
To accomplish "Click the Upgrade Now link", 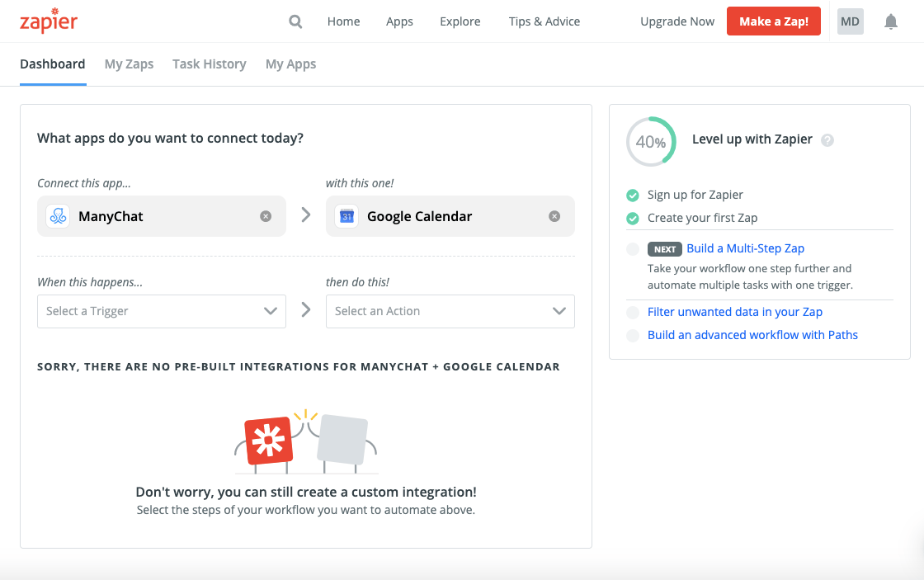I will click(x=677, y=21).
